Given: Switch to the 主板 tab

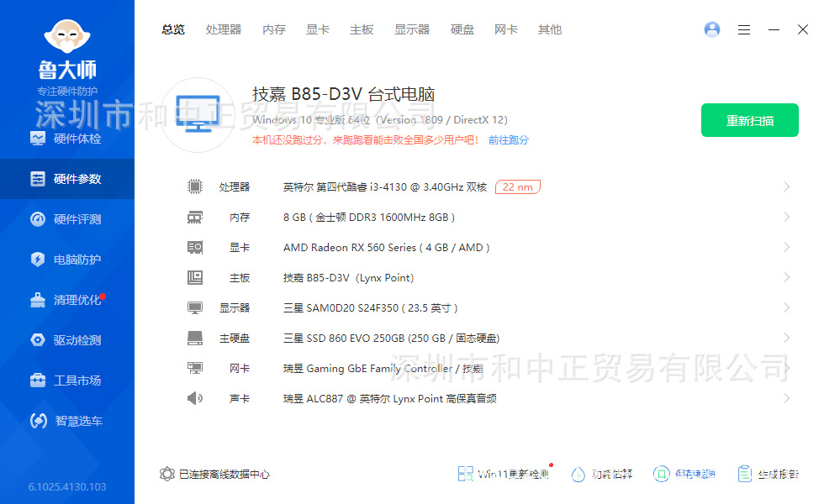Looking at the screenshot, I should pyautogui.click(x=362, y=30).
